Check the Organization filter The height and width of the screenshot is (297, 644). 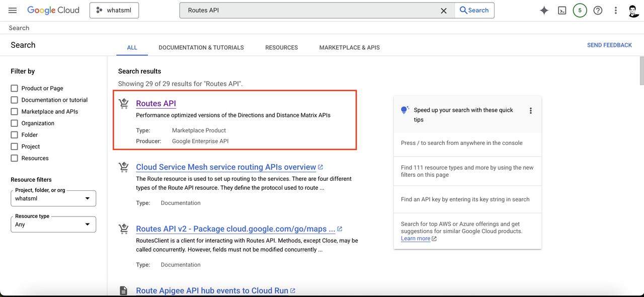coord(14,123)
